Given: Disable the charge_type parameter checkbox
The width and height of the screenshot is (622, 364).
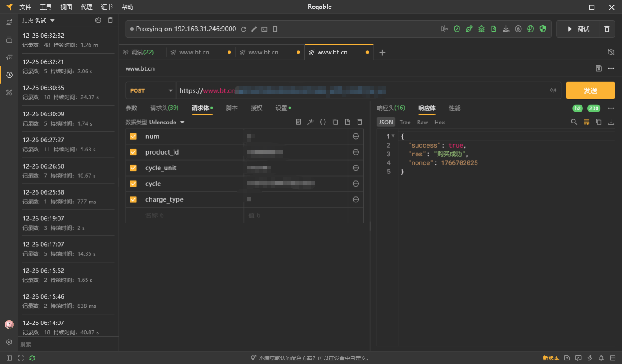Looking at the screenshot, I should click(x=133, y=200).
